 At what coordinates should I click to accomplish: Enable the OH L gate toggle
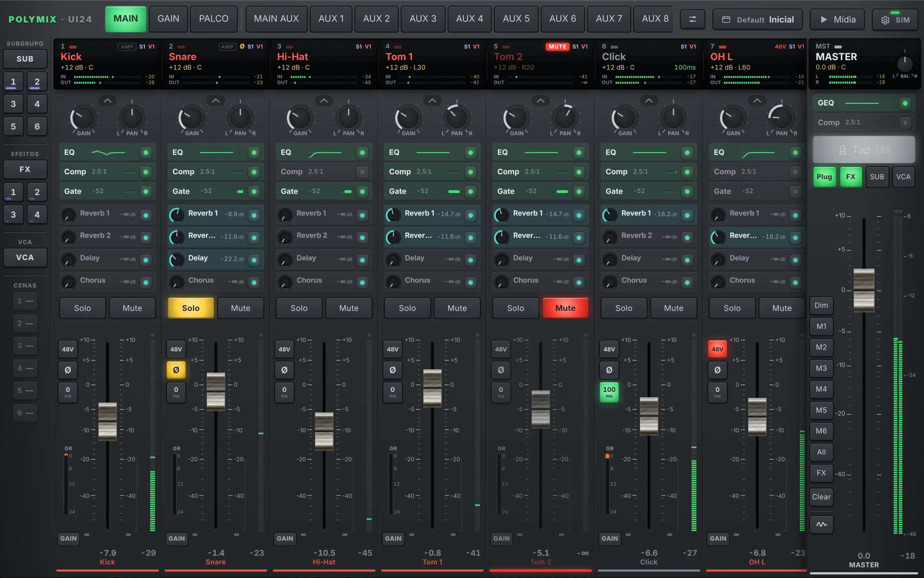795,192
